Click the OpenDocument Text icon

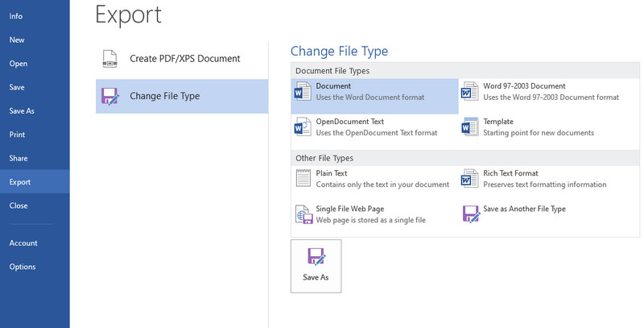click(303, 127)
